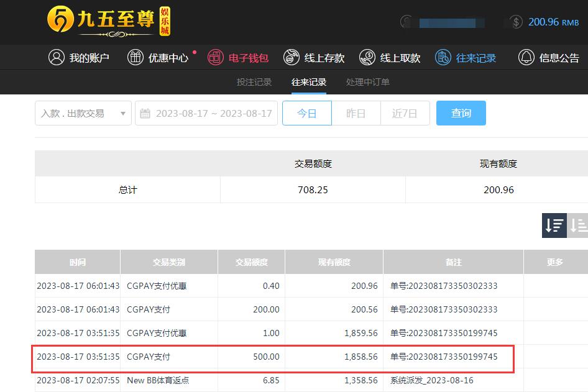Switch to the 投注记录 tab
The image size is (588, 392).
(254, 82)
